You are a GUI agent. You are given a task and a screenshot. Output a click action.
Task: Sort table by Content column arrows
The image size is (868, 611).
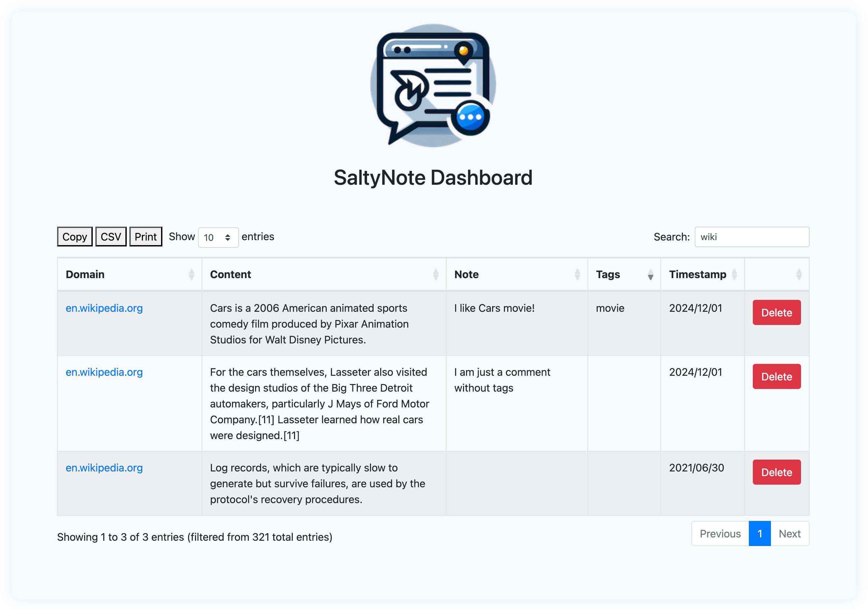pos(436,274)
